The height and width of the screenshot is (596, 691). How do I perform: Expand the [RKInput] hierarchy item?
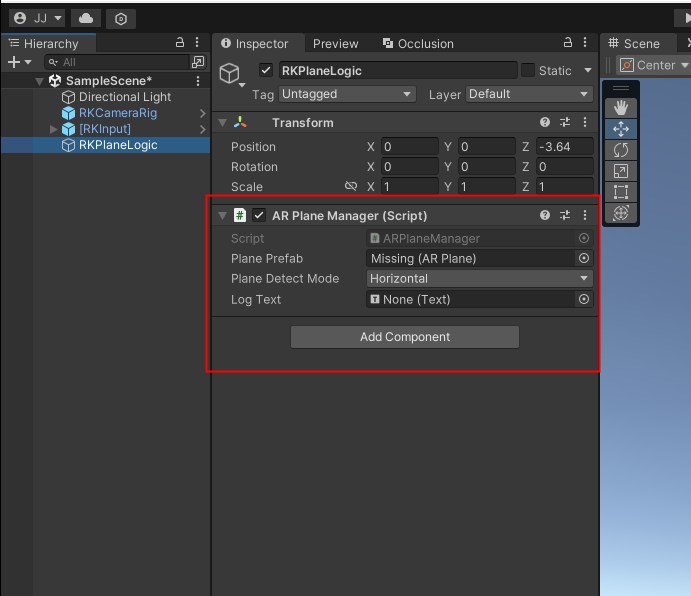point(54,129)
